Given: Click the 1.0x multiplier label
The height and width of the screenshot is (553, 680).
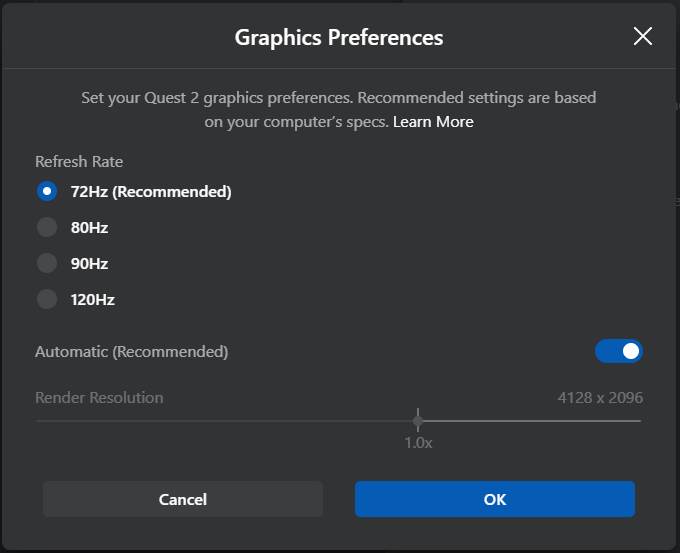Looking at the screenshot, I should point(418,442).
